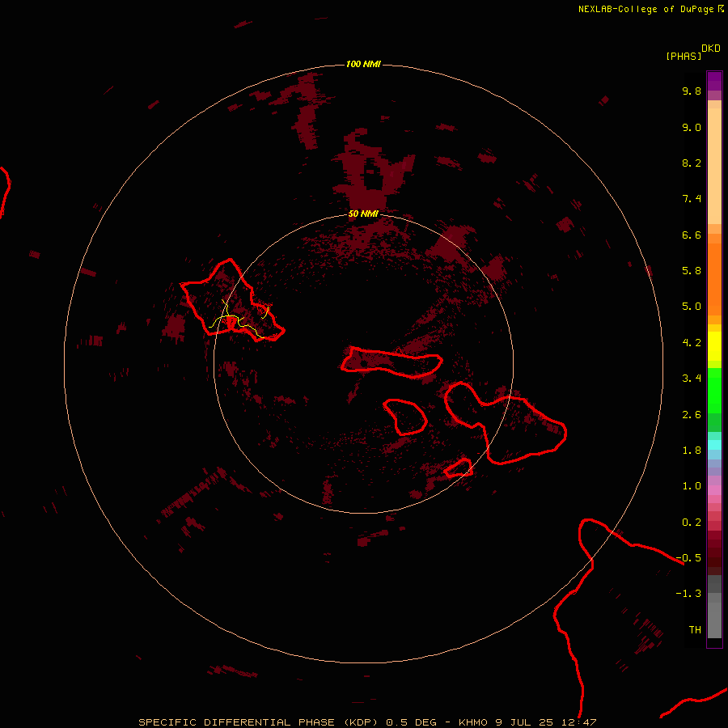Select the 6.6 scale value

692,235
